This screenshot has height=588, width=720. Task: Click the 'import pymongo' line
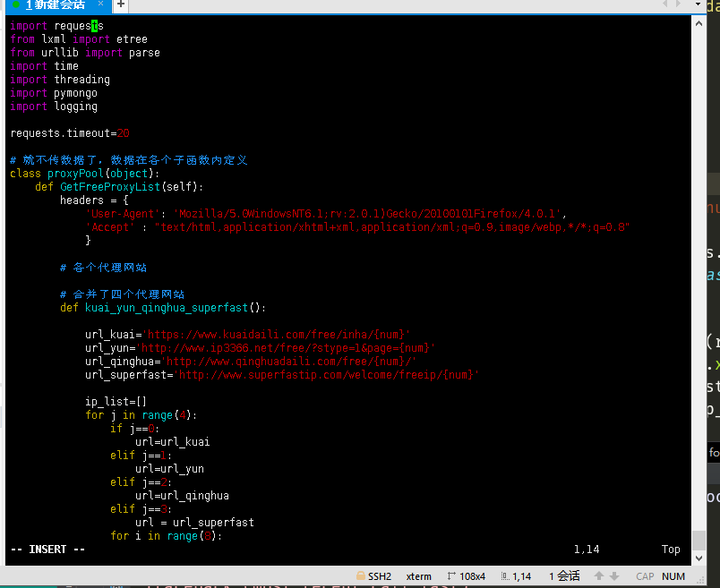54,93
